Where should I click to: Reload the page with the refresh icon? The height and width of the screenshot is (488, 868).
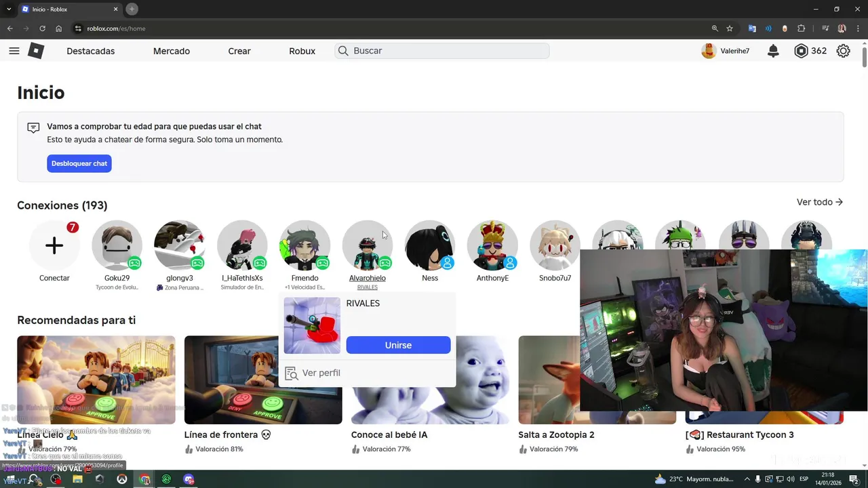tap(42, 28)
